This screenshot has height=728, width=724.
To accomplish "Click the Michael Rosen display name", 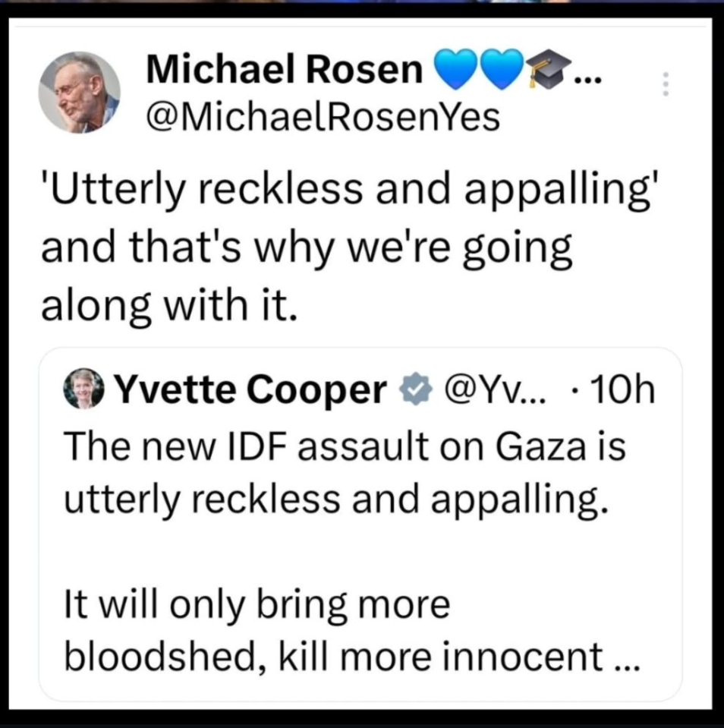I will (284, 71).
